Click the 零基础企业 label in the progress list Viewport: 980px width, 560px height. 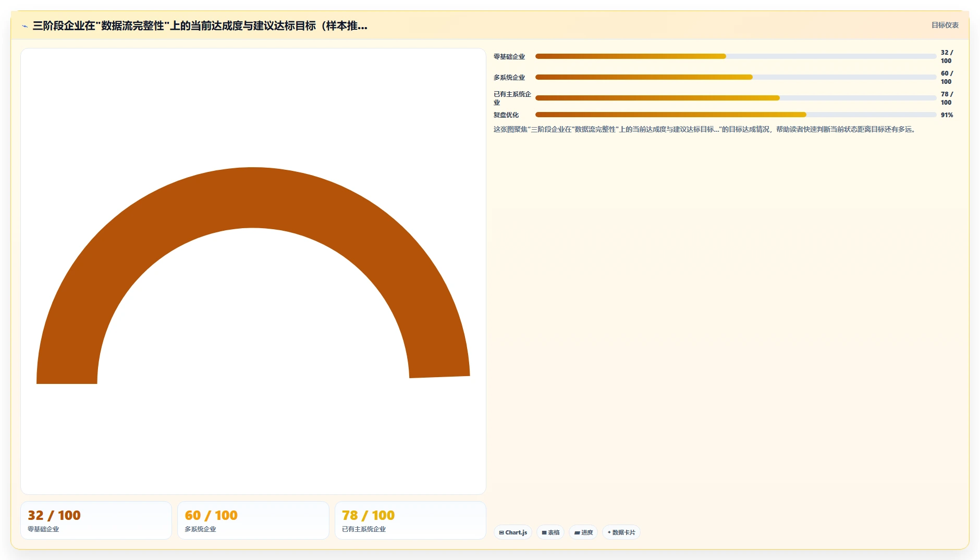point(509,57)
